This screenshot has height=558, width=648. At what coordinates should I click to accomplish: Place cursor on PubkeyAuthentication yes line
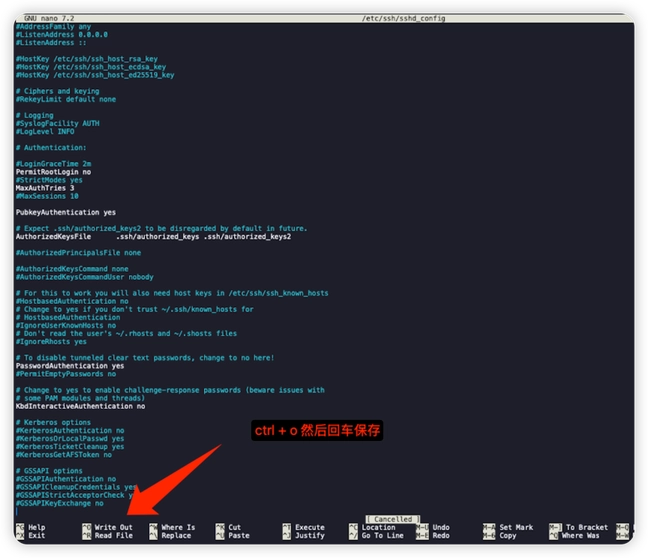coord(66,212)
